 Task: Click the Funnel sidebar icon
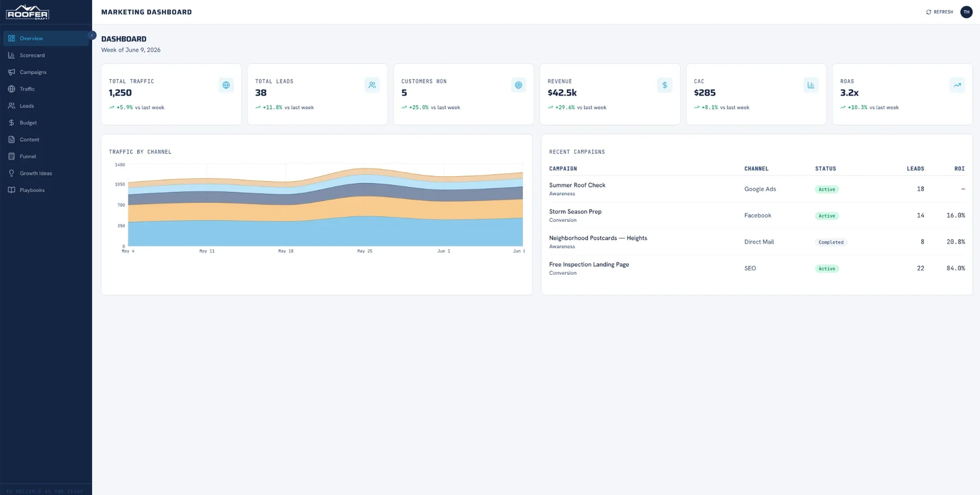coord(11,157)
